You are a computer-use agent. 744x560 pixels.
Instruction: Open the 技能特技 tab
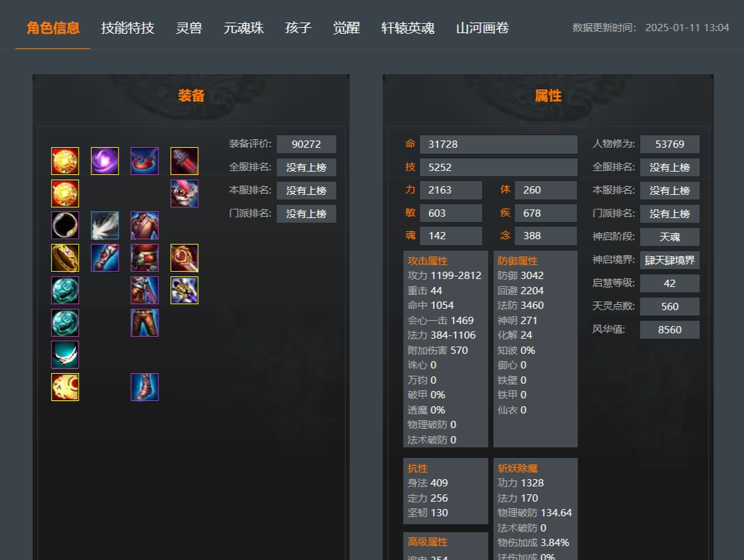[x=127, y=28]
